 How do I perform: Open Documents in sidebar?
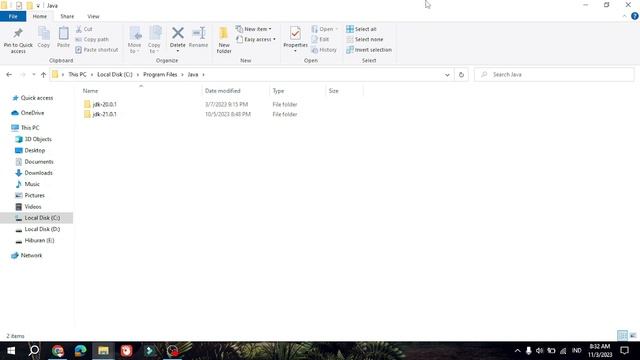coord(35,162)
